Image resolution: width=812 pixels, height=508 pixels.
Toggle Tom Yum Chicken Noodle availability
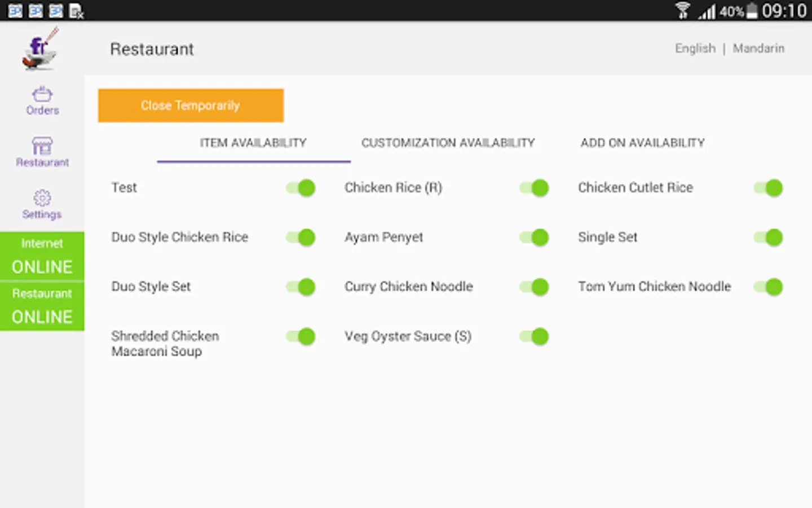768,287
